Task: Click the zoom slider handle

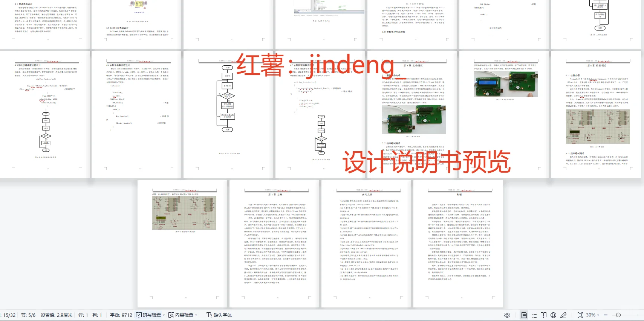Action: click(618, 315)
